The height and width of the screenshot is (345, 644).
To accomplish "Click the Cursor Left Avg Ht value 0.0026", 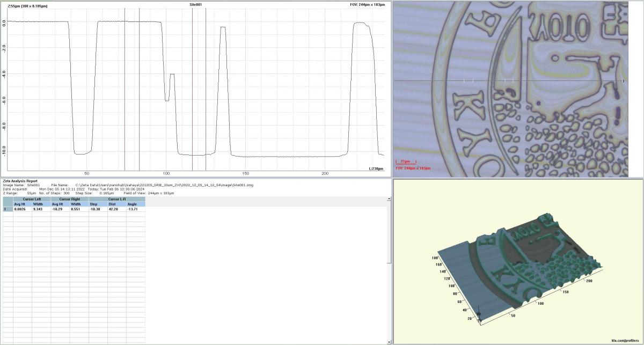I will pyautogui.click(x=23, y=209).
